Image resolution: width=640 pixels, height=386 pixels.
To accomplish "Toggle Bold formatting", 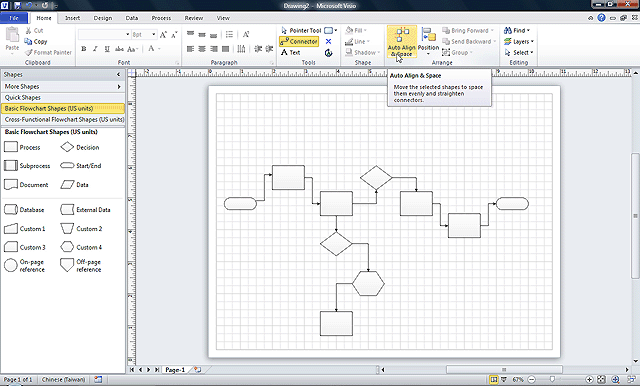I will pyautogui.click(x=84, y=49).
